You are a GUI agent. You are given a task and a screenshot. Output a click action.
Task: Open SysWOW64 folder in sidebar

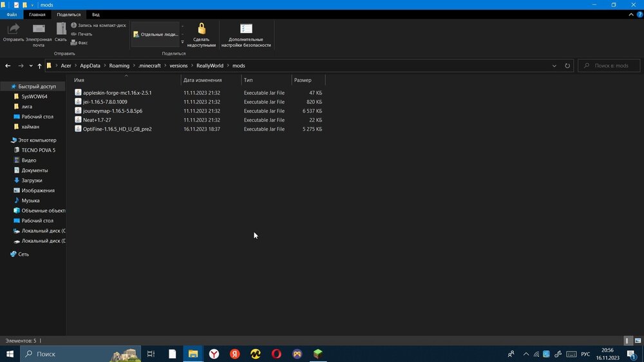[34, 97]
